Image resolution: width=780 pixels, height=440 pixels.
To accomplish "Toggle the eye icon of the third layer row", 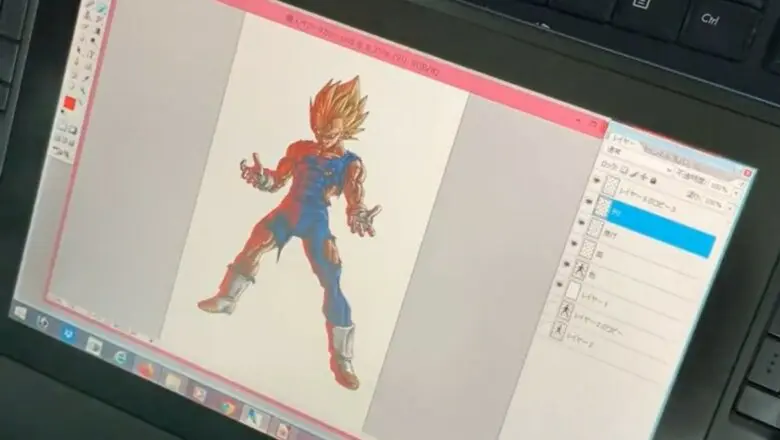I will [x=582, y=223].
